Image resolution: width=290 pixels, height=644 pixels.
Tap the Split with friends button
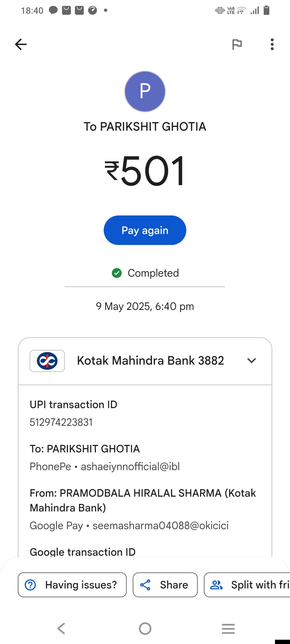[x=247, y=585]
